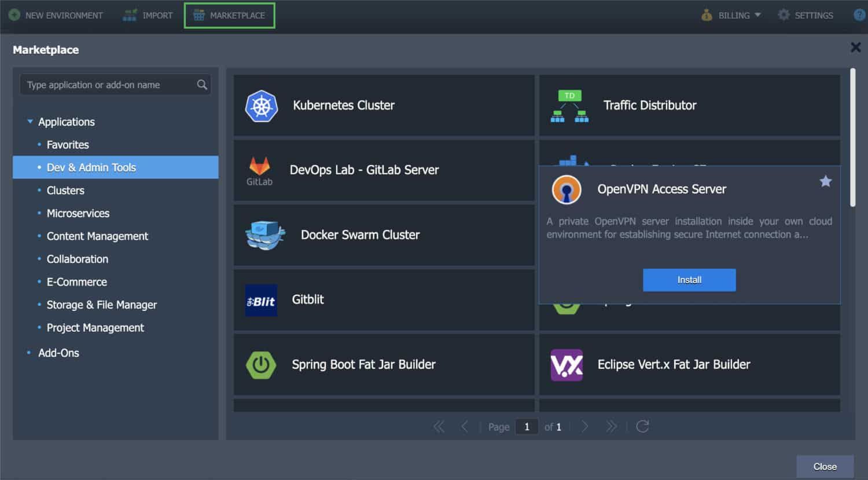
Task: Go to first page double-arrow icon
Action: tap(439, 427)
